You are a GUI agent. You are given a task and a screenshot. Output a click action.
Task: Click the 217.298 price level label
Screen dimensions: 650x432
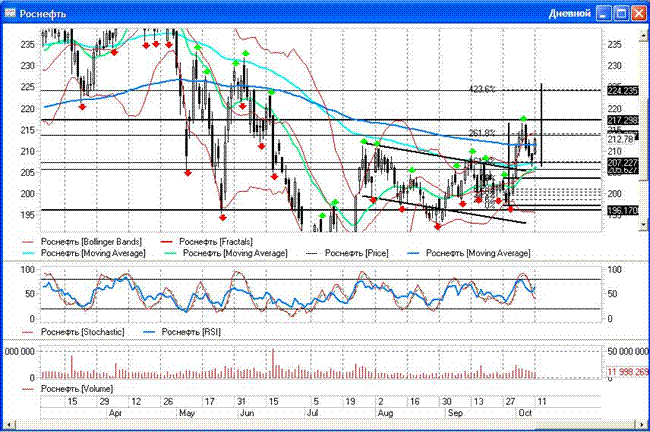[623, 120]
